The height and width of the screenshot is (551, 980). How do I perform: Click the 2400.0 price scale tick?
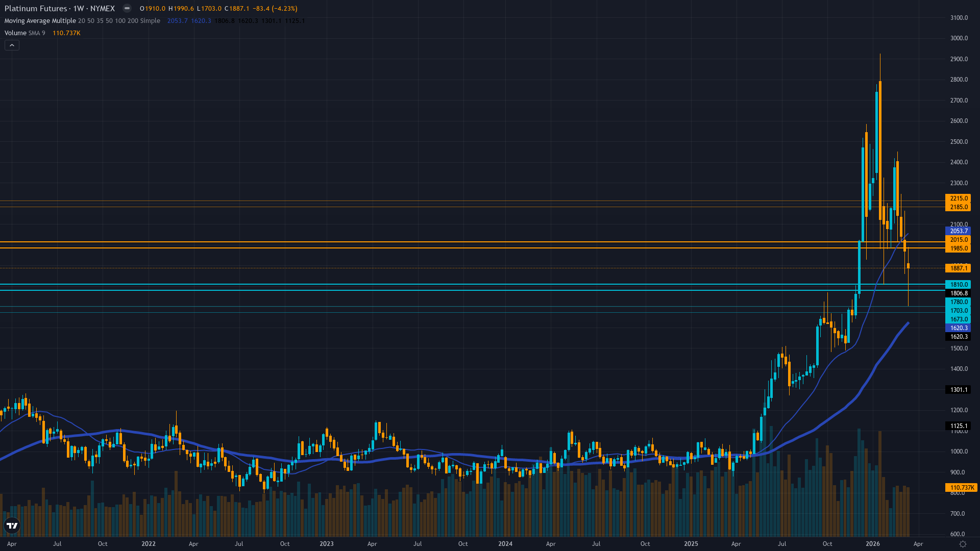click(x=959, y=162)
